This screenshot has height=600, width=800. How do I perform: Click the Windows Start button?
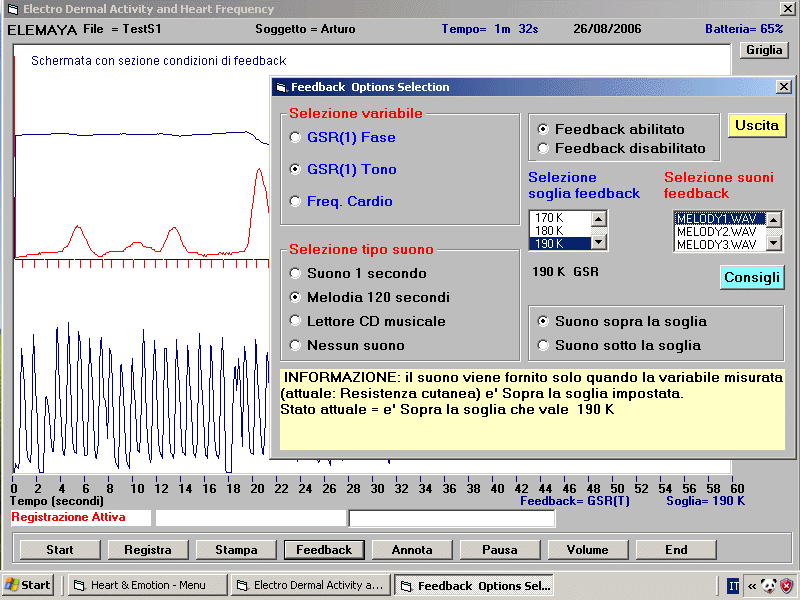(x=28, y=585)
